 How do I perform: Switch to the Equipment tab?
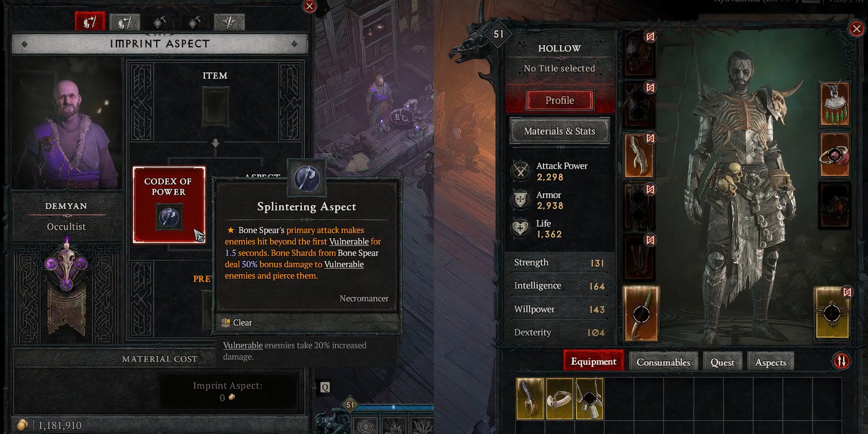(x=593, y=362)
